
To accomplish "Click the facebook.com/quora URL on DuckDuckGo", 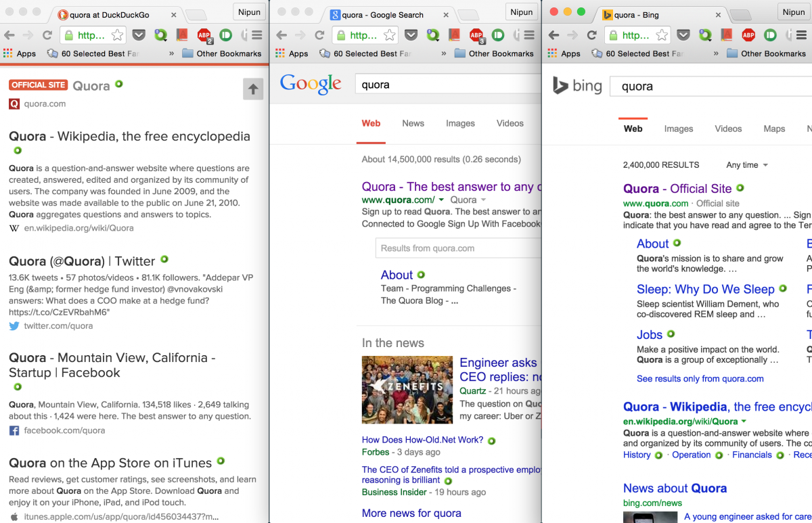I will 64,430.
